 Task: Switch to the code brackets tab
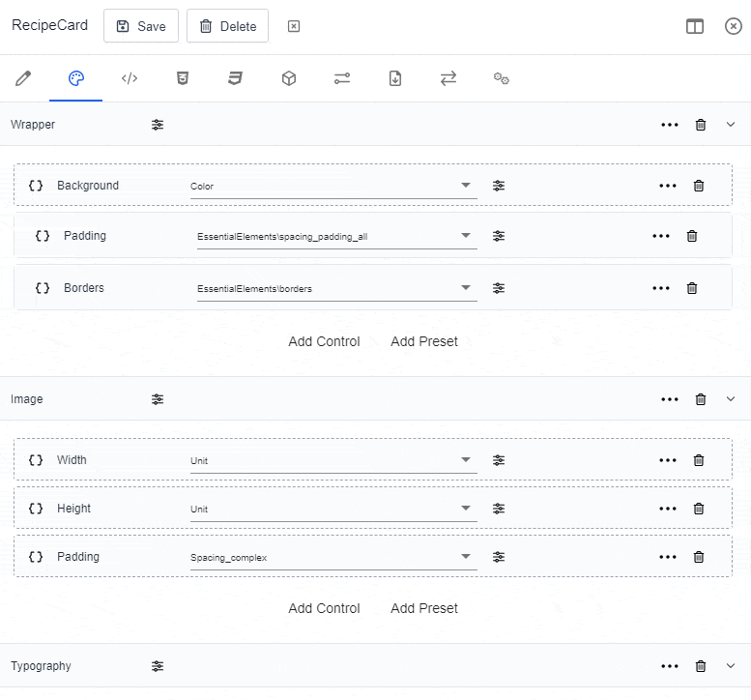(x=130, y=78)
